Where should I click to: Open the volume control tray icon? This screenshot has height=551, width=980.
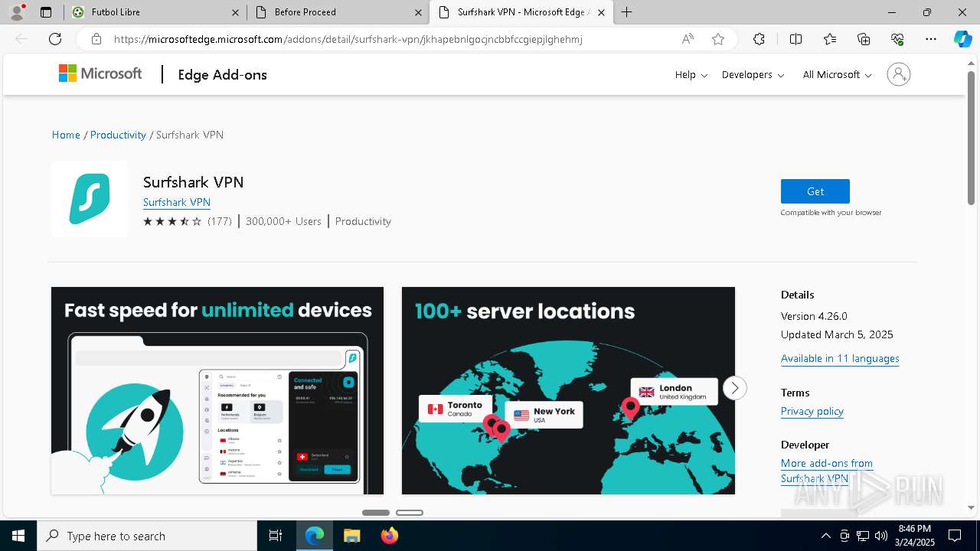pos(880,536)
